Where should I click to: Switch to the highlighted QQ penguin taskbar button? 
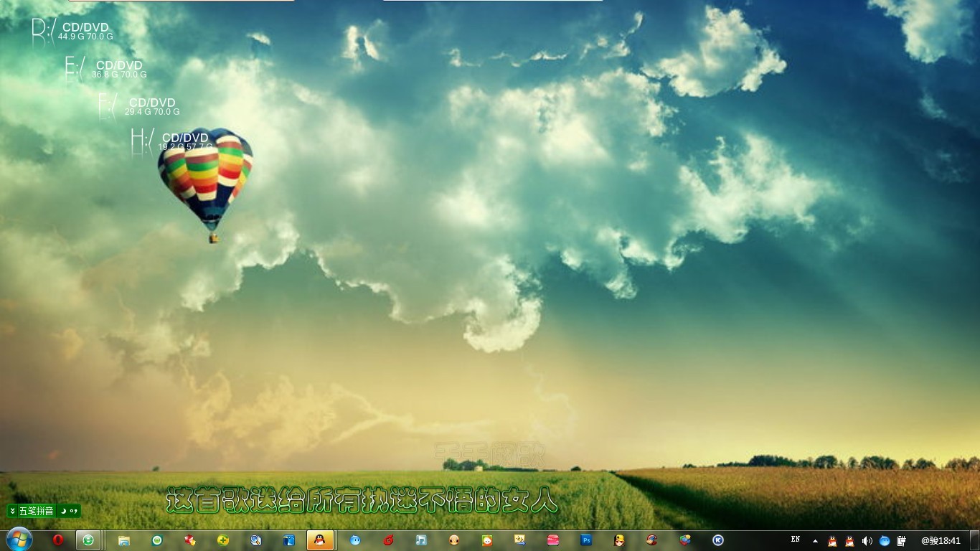(x=320, y=540)
